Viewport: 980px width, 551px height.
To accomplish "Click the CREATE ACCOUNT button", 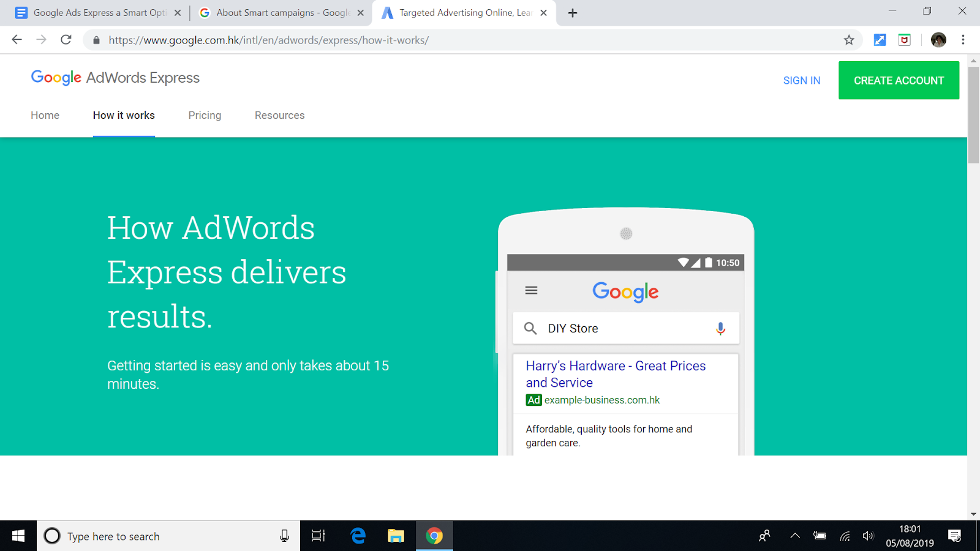I will [899, 80].
